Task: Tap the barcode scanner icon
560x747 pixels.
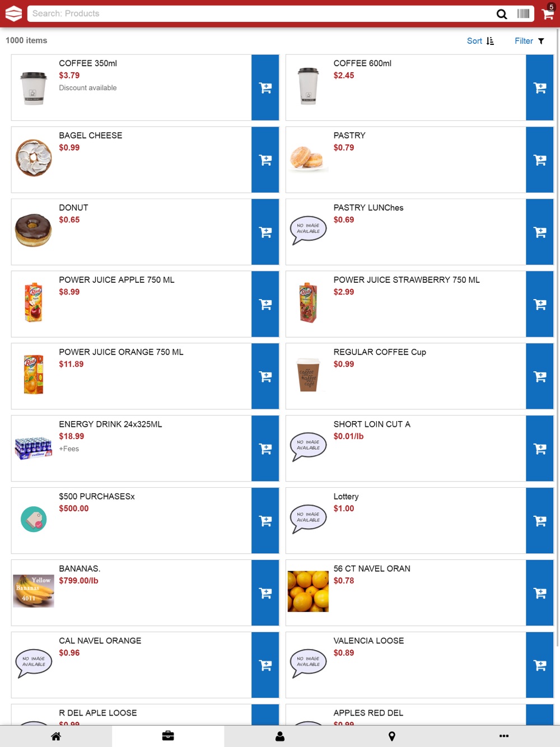Action: [523, 13]
